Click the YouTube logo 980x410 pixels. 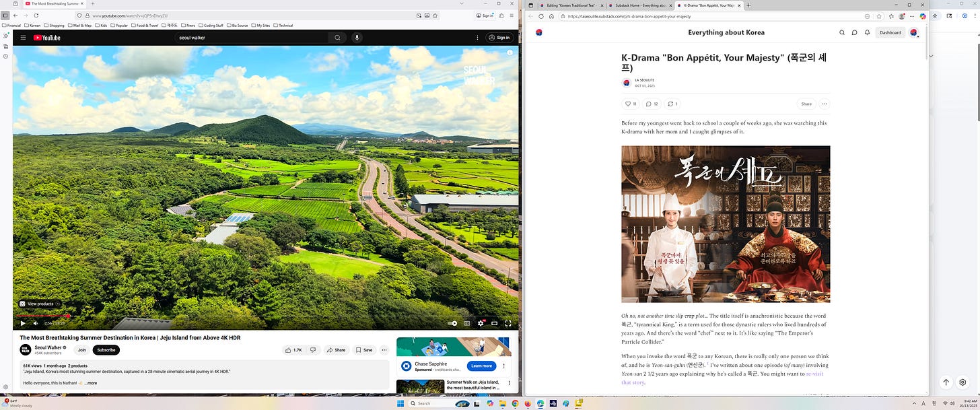pos(47,38)
